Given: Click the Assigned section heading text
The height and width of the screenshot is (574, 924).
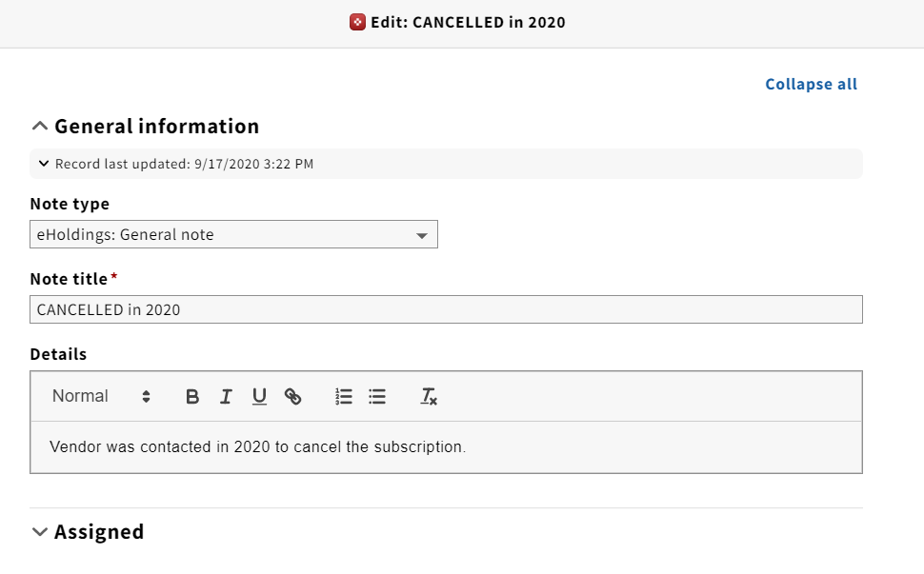Looking at the screenshot, I should [99, 531].
